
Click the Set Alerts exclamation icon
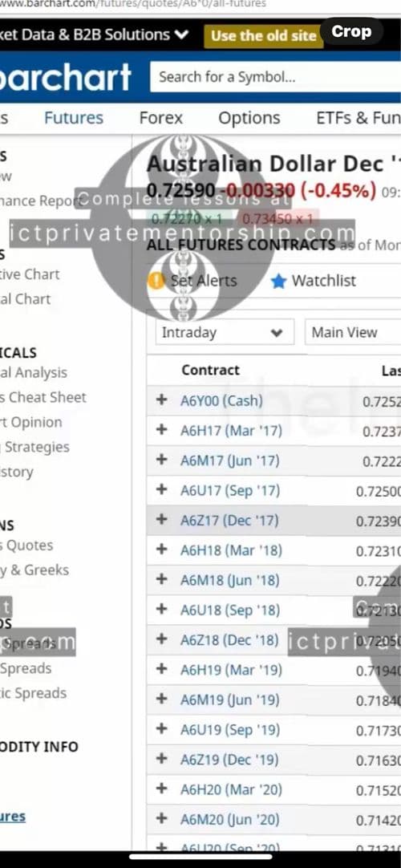tap(156, 281)
